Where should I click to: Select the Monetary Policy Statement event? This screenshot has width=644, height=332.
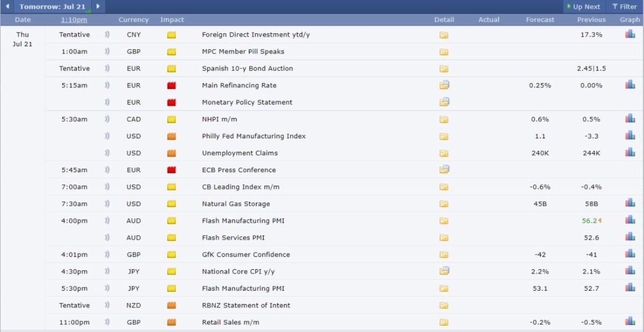(247, 102)
